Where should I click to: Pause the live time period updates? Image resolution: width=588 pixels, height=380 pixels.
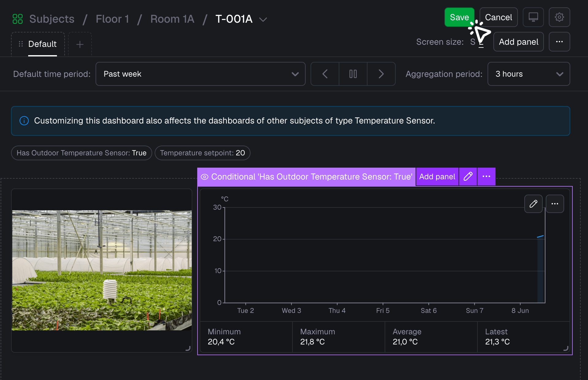click(x=353, y=74)
